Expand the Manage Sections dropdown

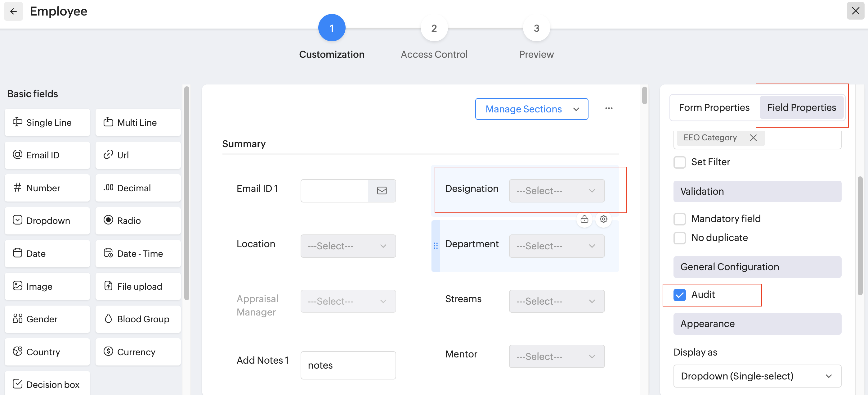click(531, 109)
